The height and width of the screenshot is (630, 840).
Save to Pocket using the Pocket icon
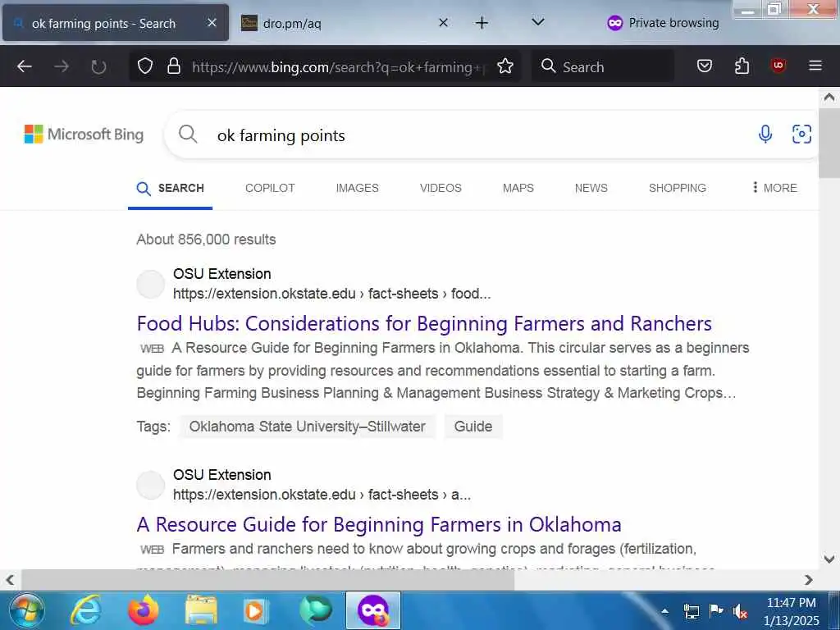click(x=705, y=66)
